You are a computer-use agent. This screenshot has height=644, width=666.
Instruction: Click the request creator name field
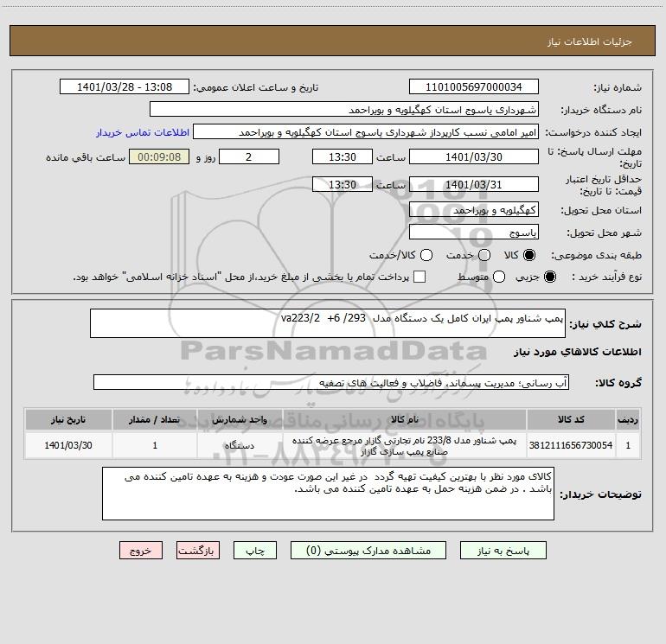click(366, 131)
